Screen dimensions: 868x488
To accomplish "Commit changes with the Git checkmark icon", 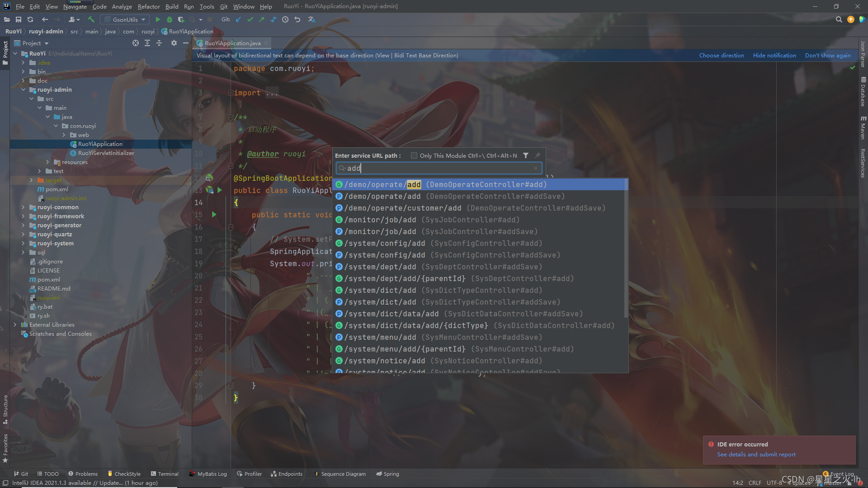I will [x=250, y=19].
